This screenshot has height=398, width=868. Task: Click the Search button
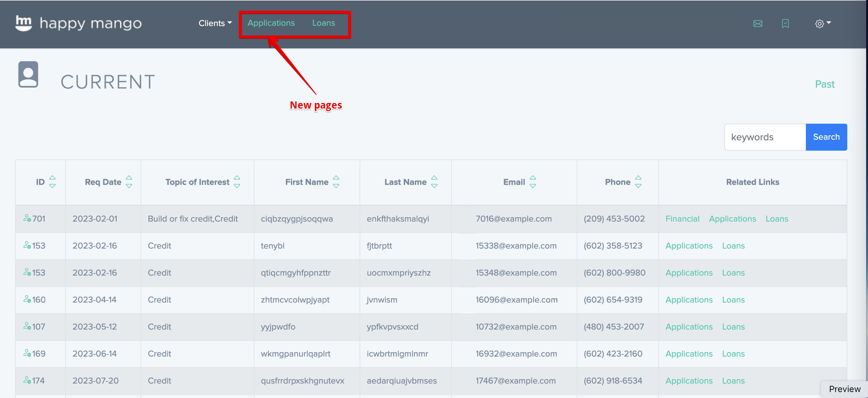tap(826, 137)
